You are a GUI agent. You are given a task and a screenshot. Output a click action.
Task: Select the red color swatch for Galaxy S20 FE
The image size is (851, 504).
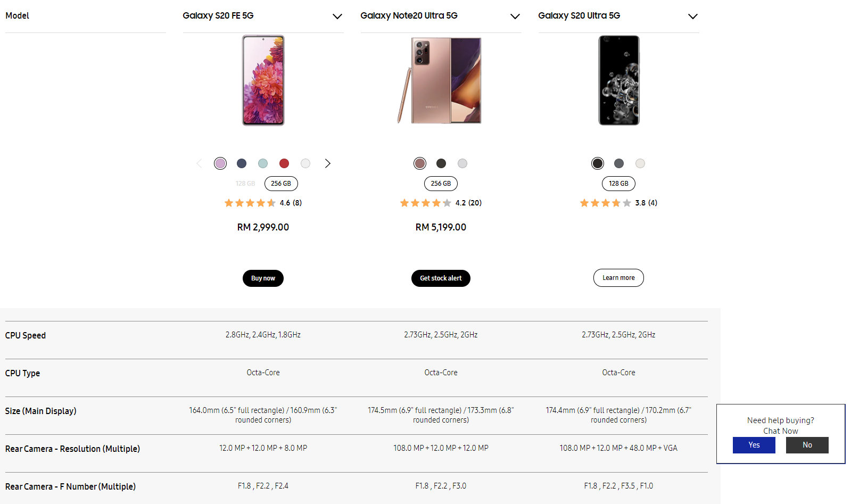point(284,163)
